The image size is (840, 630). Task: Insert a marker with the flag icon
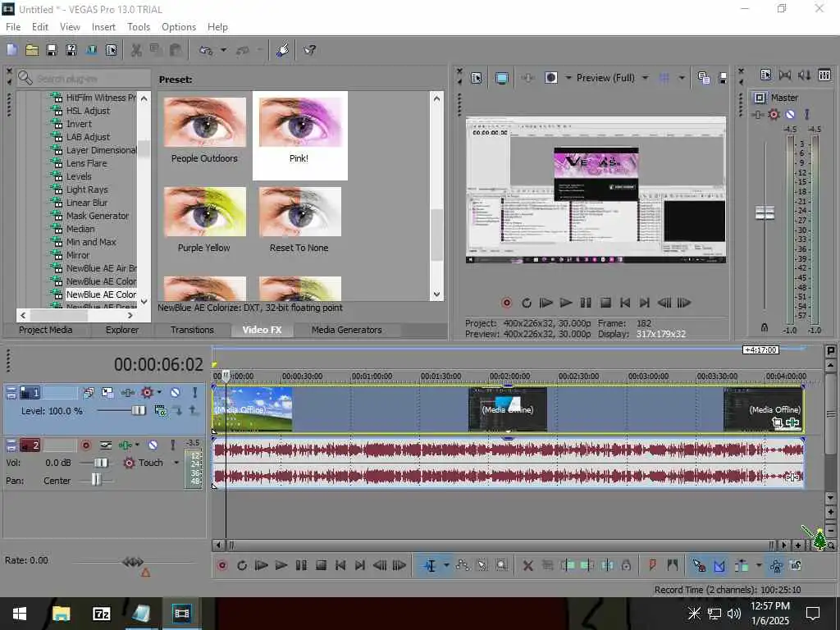point(652,565)
